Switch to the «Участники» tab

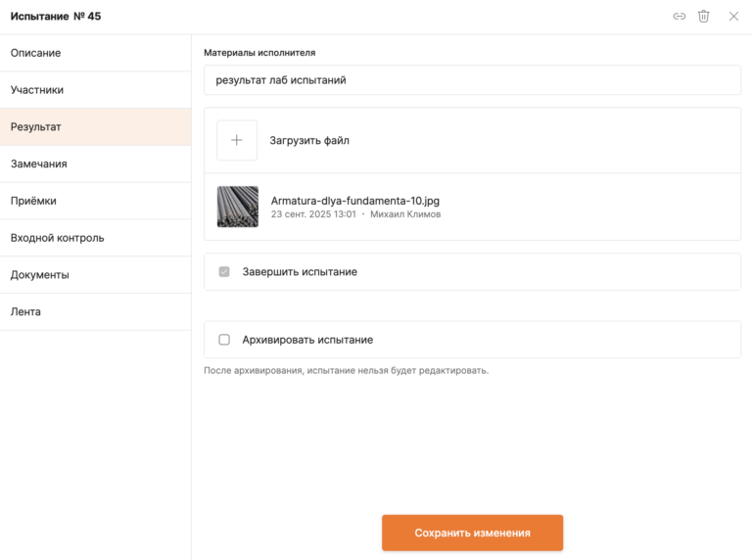95,90
